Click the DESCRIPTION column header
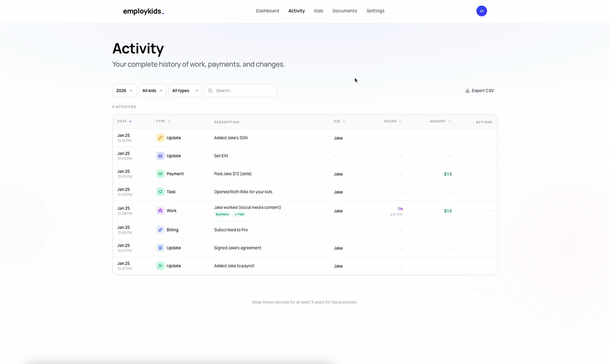The width and height of the screenshot is (609, 364). (x=226, y=122)
